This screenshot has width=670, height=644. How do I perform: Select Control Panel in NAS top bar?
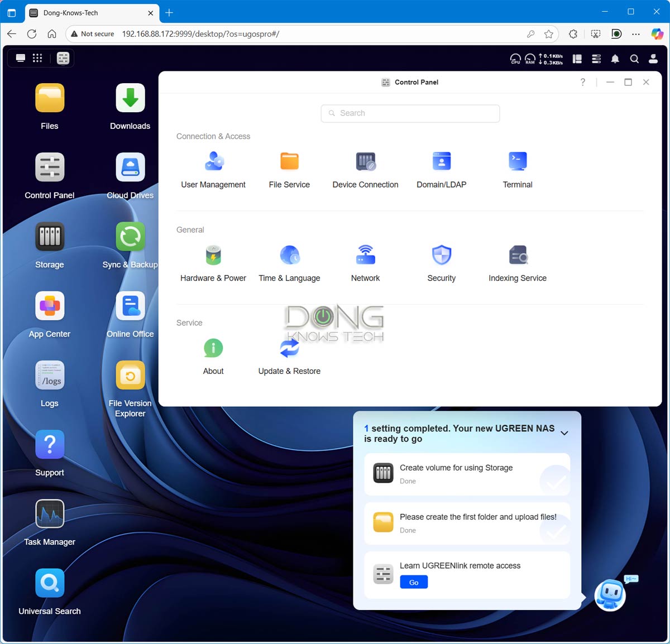[x=63, y=58]
